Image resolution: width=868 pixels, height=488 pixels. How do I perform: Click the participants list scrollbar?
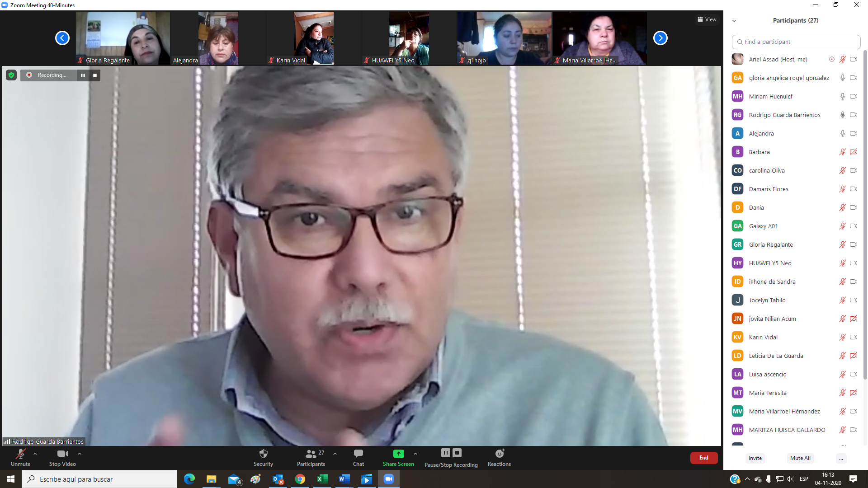coord(865,215)
